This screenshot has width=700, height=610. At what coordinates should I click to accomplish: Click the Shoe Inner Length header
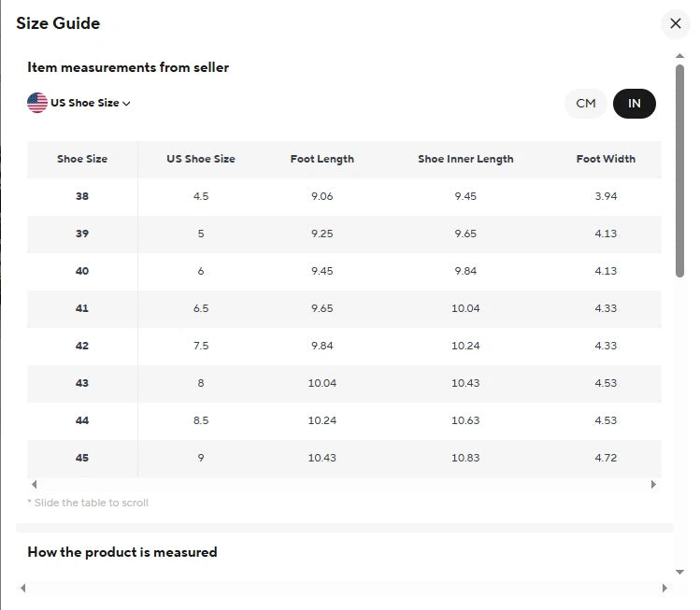[x=465, y=159]
